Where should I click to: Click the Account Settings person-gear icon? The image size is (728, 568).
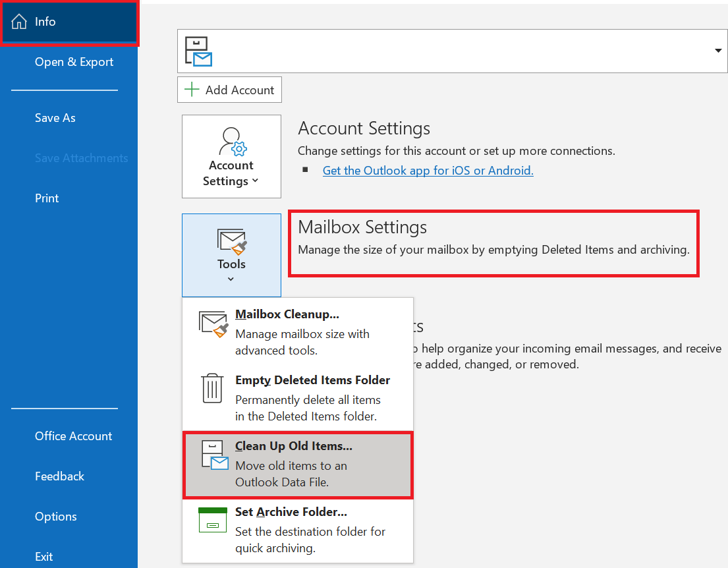pyautogui.click(x=233, y=142)
